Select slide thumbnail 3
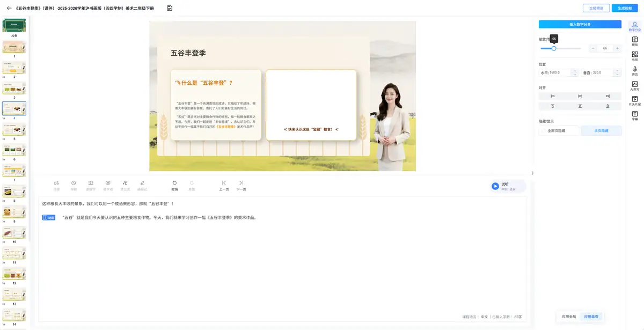 (x=14, y=87)
